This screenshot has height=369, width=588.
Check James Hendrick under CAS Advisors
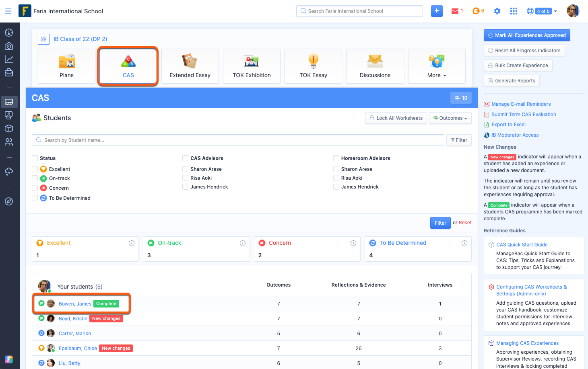pos(186,187)
